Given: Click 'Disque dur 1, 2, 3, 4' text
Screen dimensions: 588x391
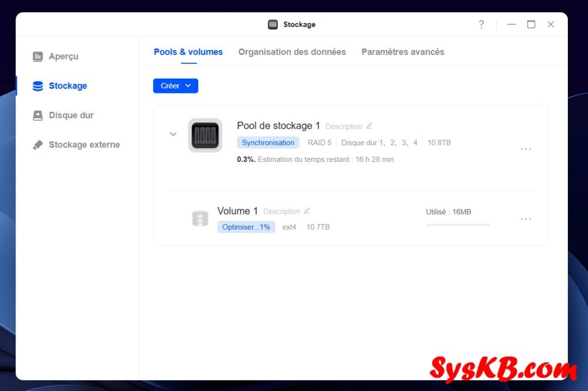Looking at the screenshot, I should [x=379, y=143].
